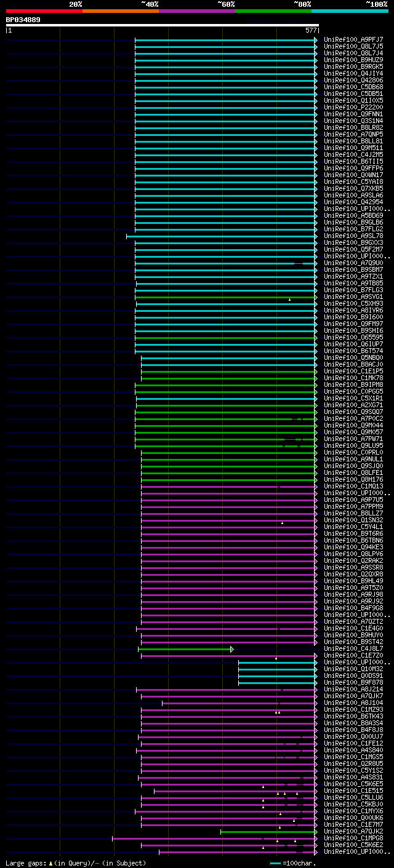394x868 pixels.
Task: Click the UniRef100_C5K6E5 label
Action: pyautogui.click(x=353, y=784)
